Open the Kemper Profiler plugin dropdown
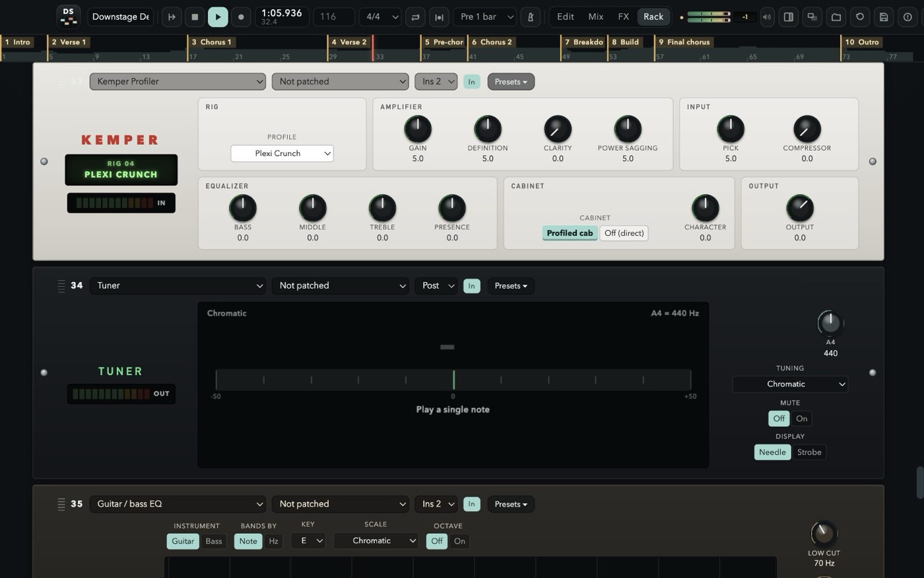Viewport: 924px width, 578px height. 178,81
